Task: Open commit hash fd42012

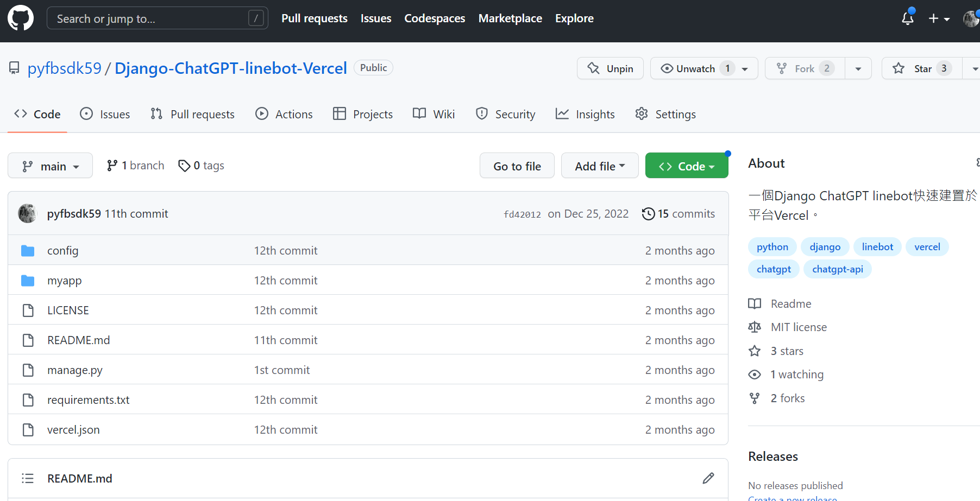Action: [x=522, y=214]
